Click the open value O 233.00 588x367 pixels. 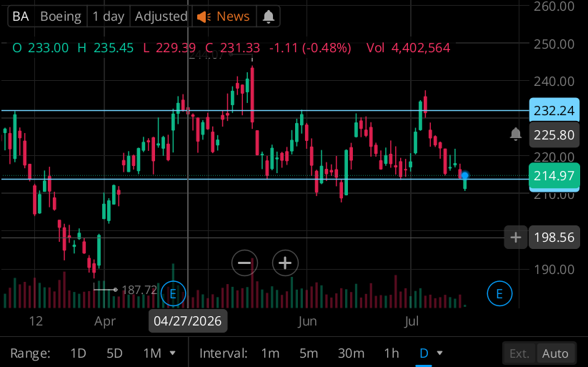(x=41, y=48)
